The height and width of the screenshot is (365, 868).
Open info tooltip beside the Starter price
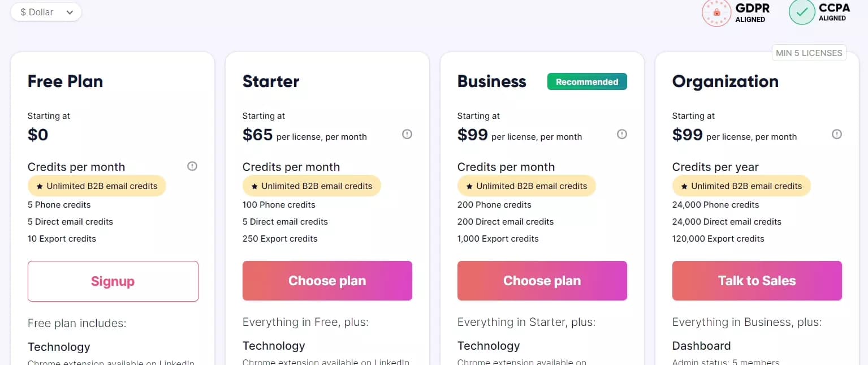click(407, 134)
